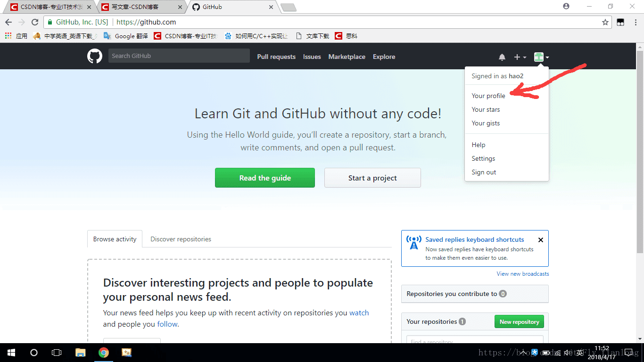Open the Windows Start menu
The image size is (644, 362).
(11, 353)
